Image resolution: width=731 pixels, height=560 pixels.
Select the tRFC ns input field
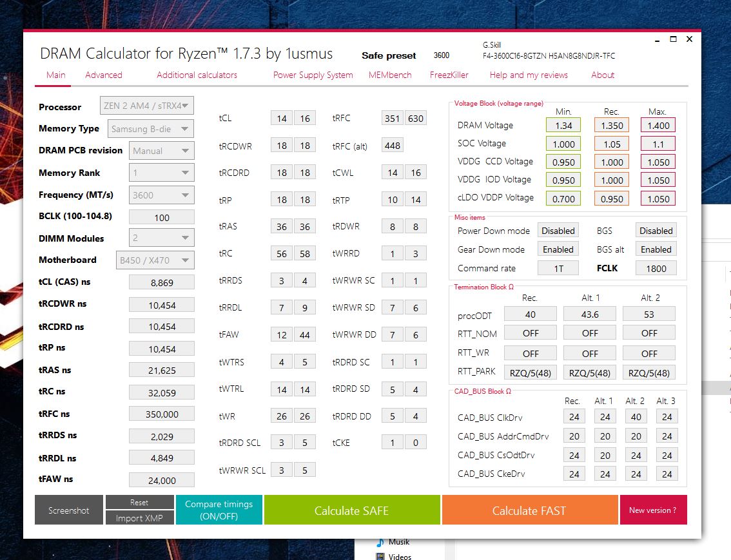(x=161, y=414)
